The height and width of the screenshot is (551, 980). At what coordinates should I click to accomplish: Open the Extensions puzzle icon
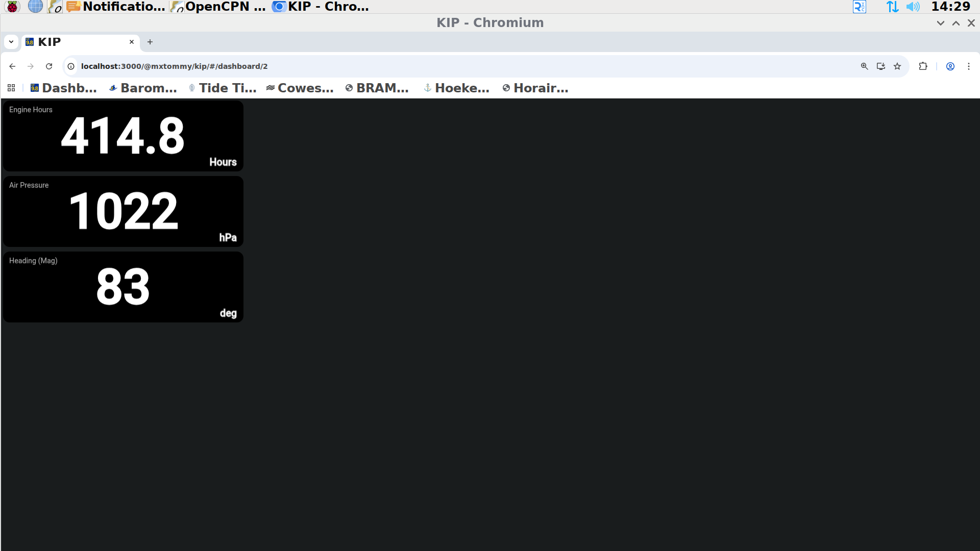[923, 66]
